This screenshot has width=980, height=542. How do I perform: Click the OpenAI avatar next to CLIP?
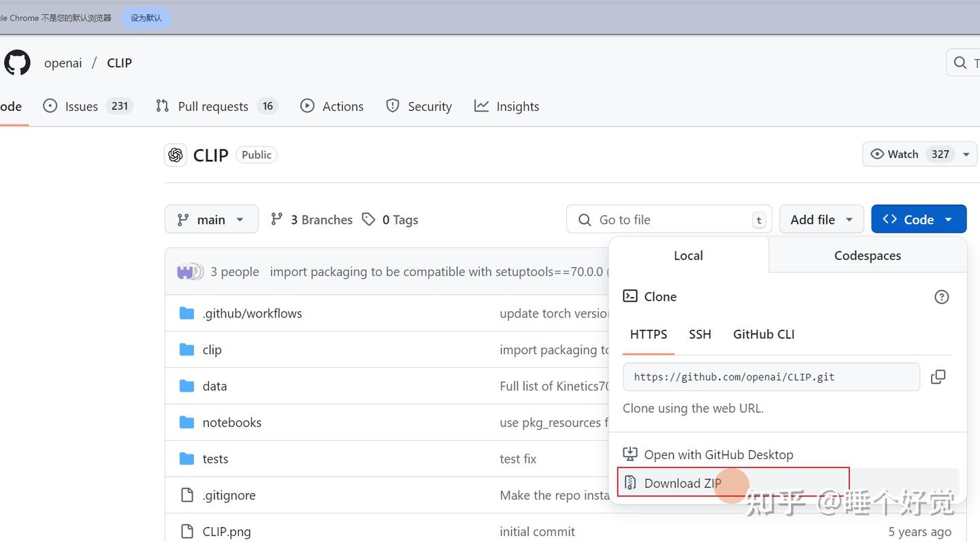(176, 155)
